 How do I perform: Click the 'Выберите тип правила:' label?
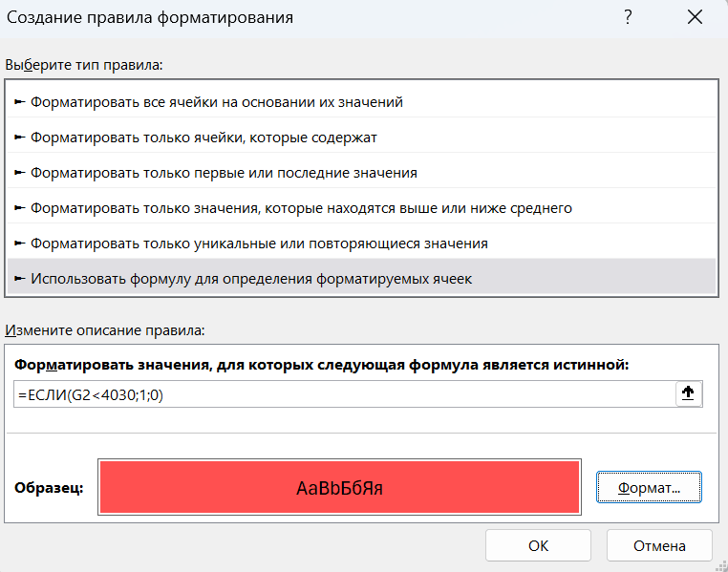click(84, 65)
